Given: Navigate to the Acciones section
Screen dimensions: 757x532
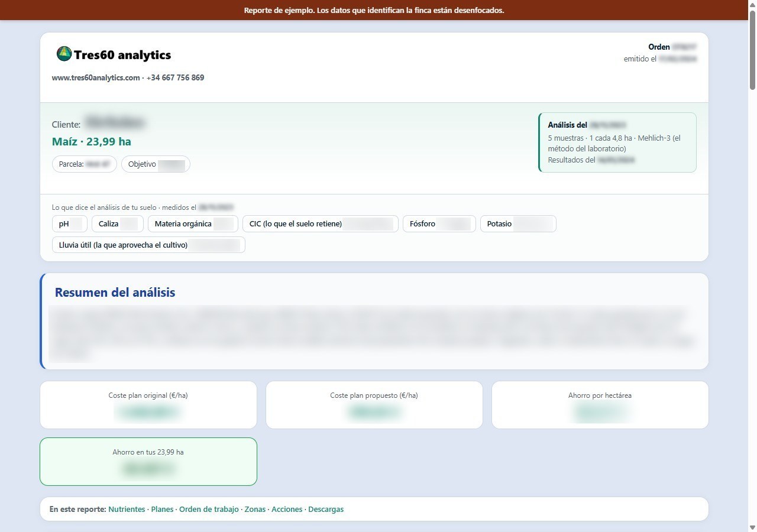Looking at the screenshot, I should 287,509.
